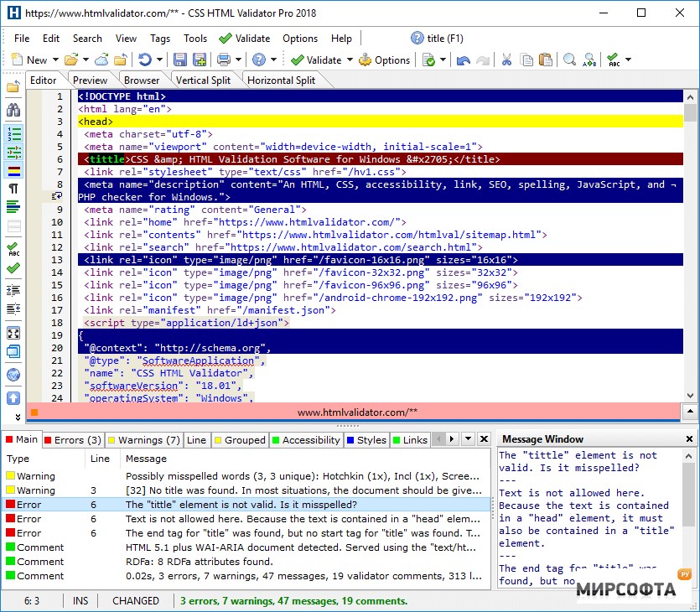Click the sidebar green checkmark validate icon
Screen dimensions: 700x612
(x=13, y=267)
